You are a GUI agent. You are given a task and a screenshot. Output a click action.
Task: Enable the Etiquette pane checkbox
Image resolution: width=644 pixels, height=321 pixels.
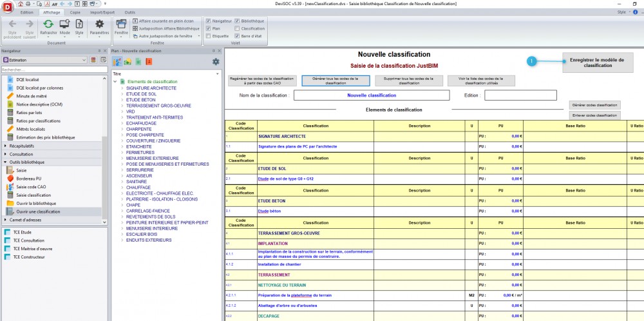208,36
